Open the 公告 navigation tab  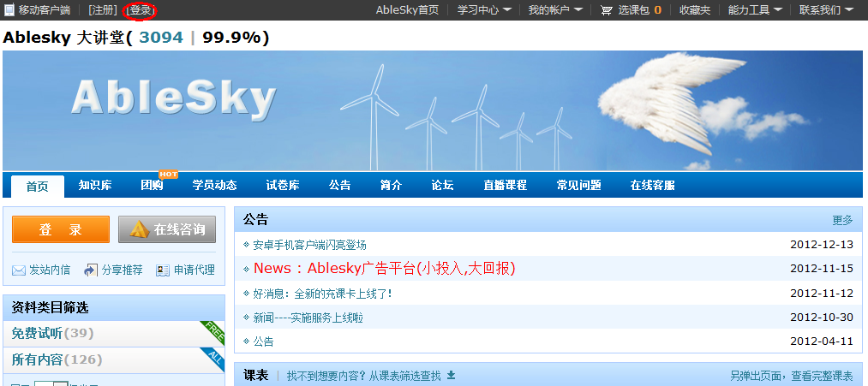pyautogui.click(x=340, y=185)
